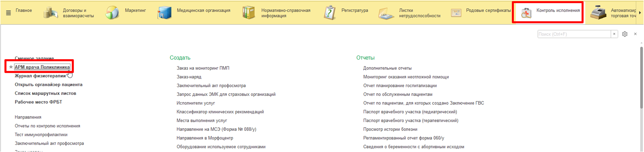Create Заказ на мониторинг ПМП
Image resolution: width=644 pixels, height=152 pixels.
click(x=203, y=68)
